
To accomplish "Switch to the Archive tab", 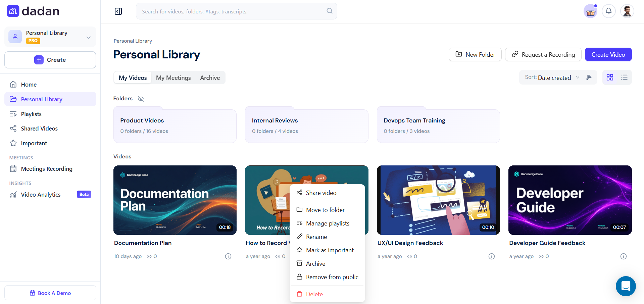I will [210, 78].
